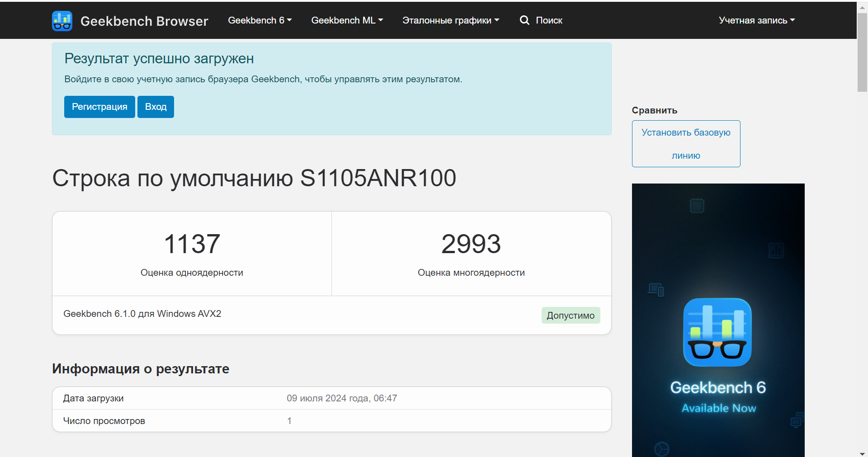868x457 pixels.
Task: Click the search magnifier icon
Action: [x=524, y=20]
